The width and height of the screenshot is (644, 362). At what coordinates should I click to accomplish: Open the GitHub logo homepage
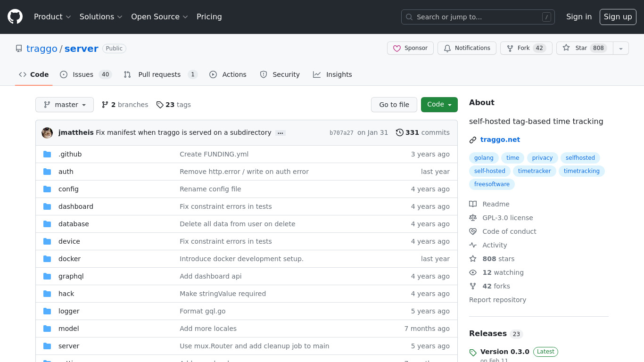tap(15, 17)
